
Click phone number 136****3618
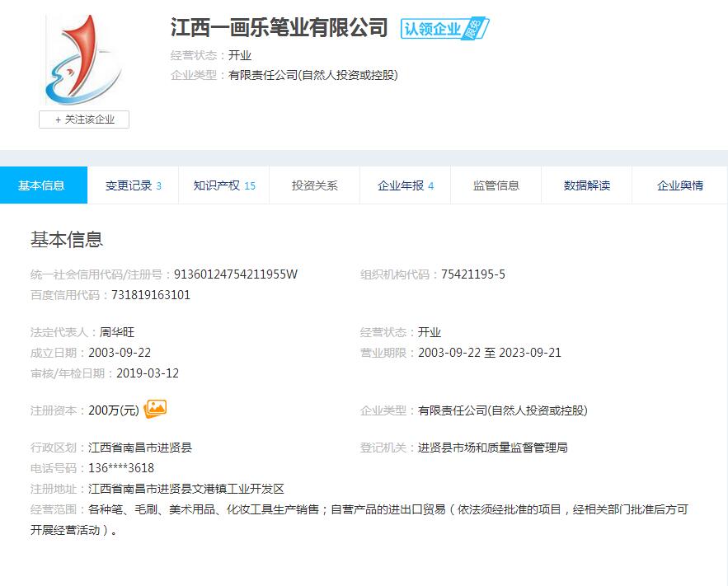point(121,468)
